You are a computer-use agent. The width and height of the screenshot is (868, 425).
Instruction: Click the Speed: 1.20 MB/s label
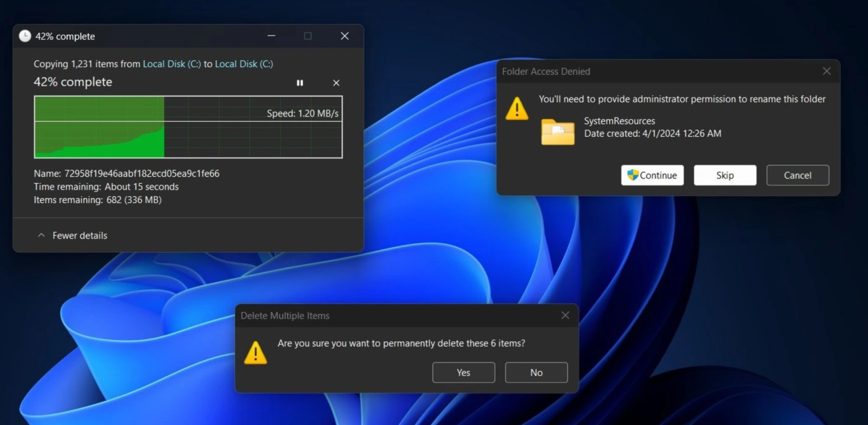point(303,113)
